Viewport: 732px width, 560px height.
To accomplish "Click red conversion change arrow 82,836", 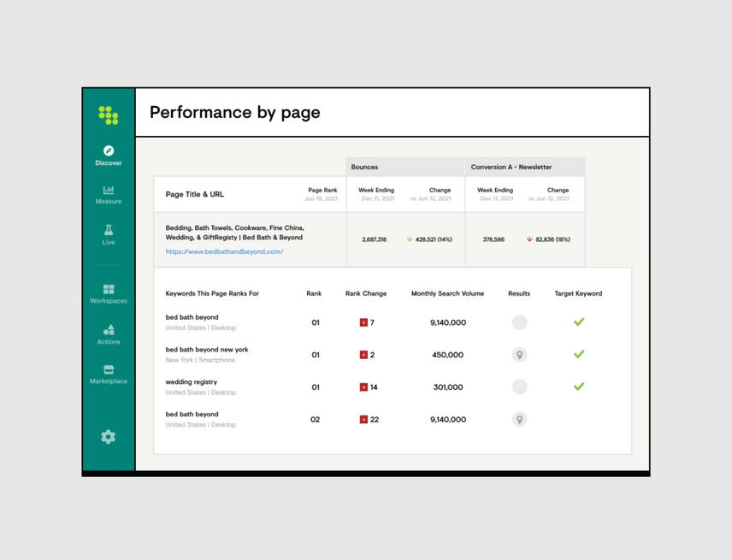I will pyautogui.click(x=529, y=239).
